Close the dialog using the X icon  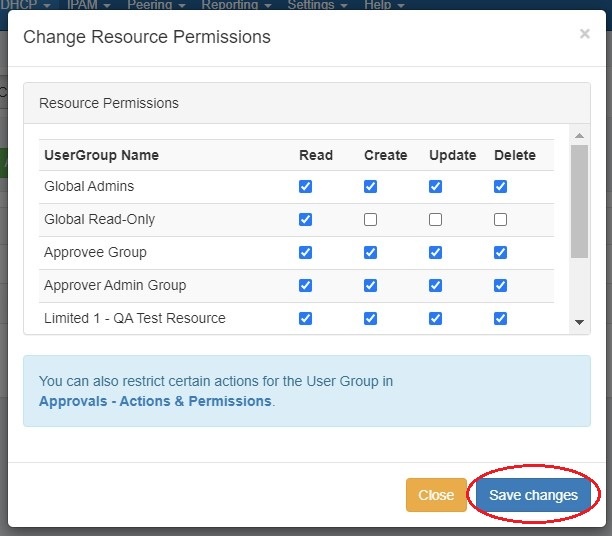(584, 34)
